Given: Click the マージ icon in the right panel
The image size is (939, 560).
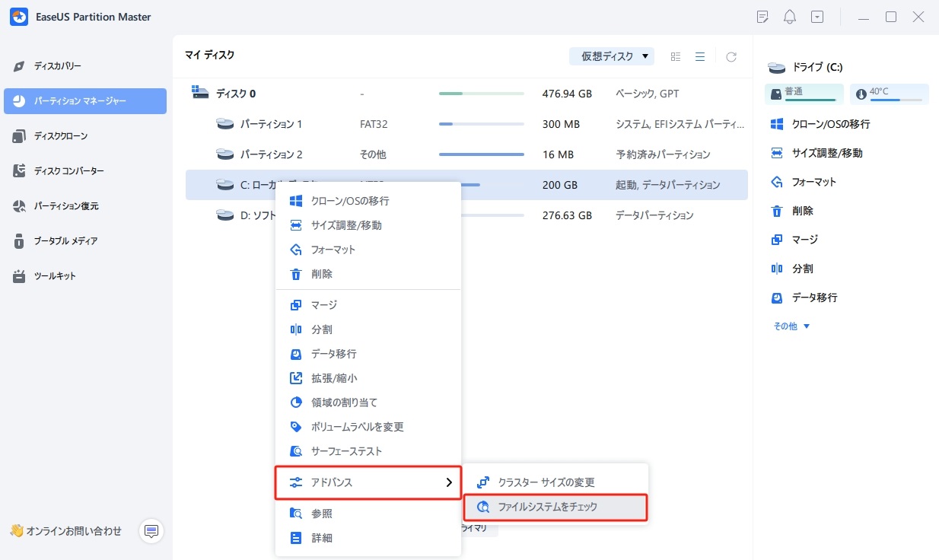Looking at the screenshot, I should click(x=777, y=240).
